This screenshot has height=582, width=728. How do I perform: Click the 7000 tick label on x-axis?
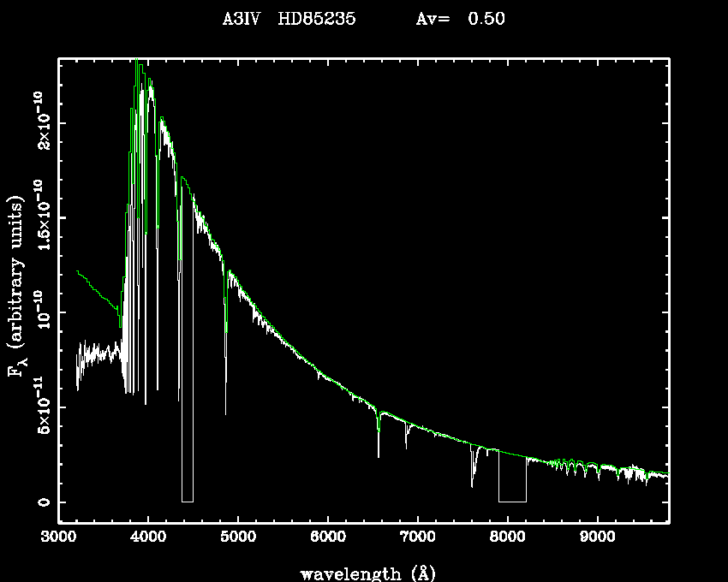(418, 537)
